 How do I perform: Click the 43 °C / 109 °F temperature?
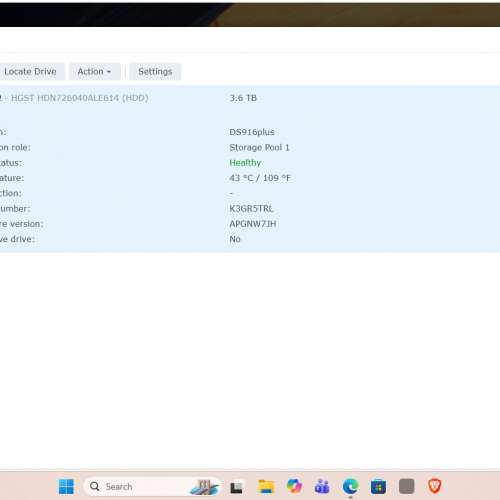coord(260,178)
